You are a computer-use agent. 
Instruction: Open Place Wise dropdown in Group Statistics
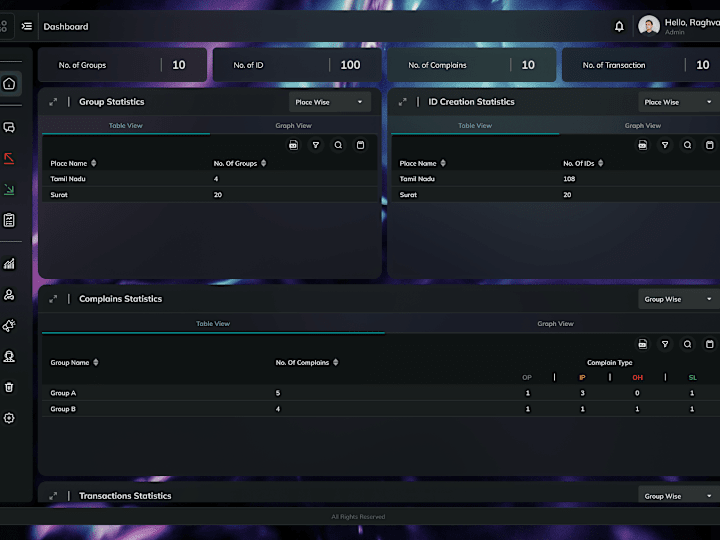[x=329, y=102]
